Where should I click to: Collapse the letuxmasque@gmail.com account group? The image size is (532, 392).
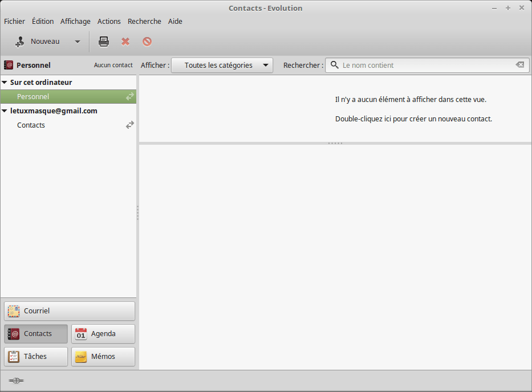coord(5,111)
